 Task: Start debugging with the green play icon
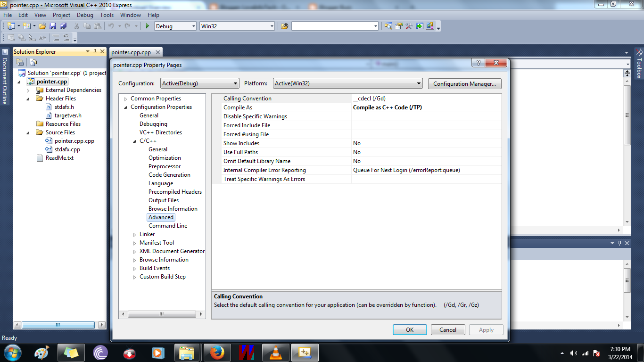(148, 26)
